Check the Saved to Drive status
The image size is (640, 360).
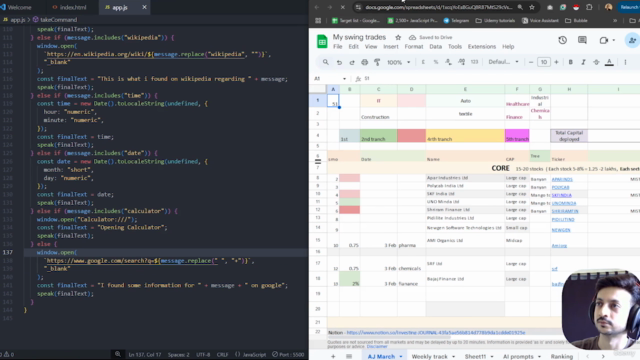point(431,37)
